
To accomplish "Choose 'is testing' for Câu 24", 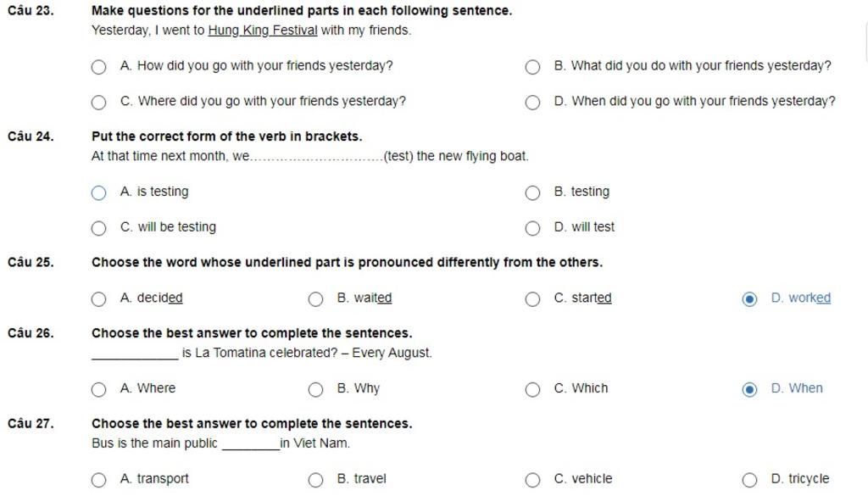I will [99, 192].
